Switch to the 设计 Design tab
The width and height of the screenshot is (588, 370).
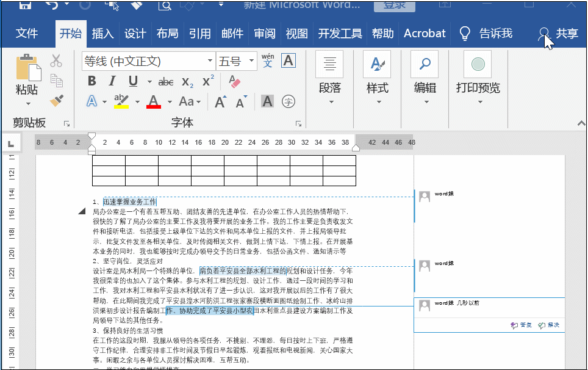[x=135, y=34]
